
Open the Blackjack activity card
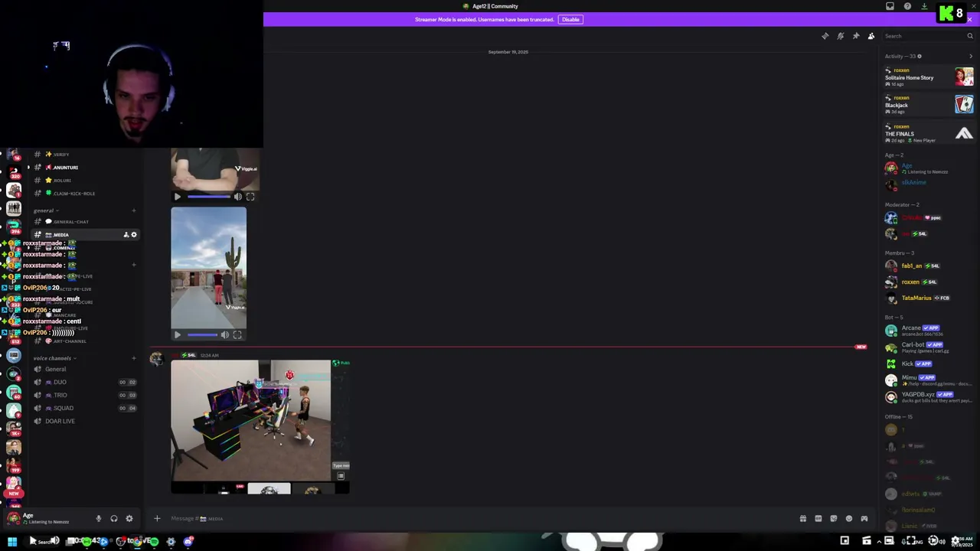tap(929, 105)
